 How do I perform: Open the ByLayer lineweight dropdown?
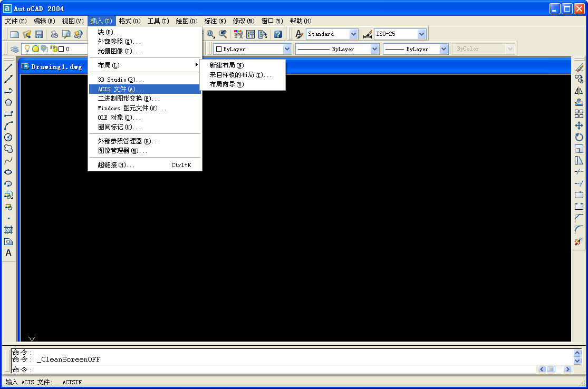point(444,49)
